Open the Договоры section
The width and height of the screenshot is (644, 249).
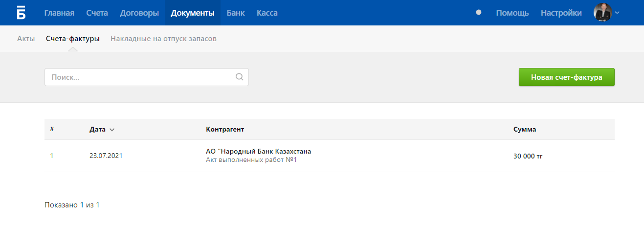coord(139,13)
